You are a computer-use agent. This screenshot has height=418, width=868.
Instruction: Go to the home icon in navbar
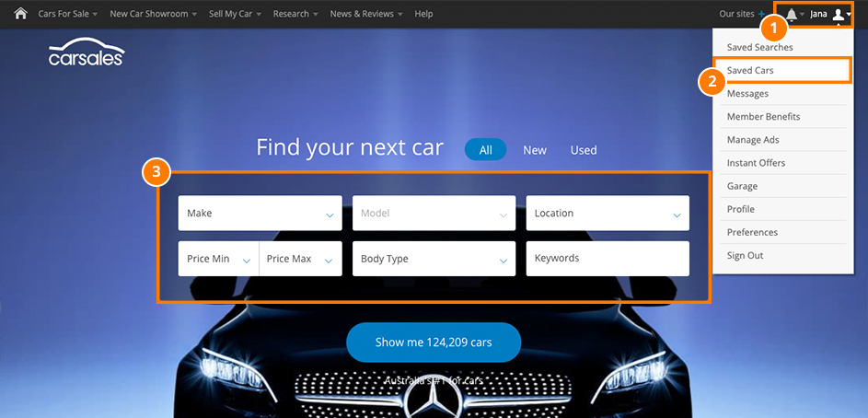click(20, 14)
